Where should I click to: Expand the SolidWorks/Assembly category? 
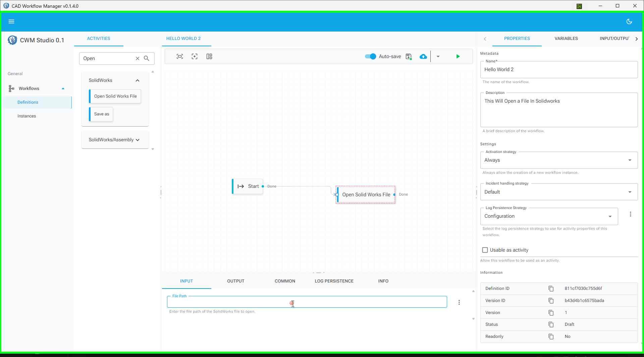point(115,140)
